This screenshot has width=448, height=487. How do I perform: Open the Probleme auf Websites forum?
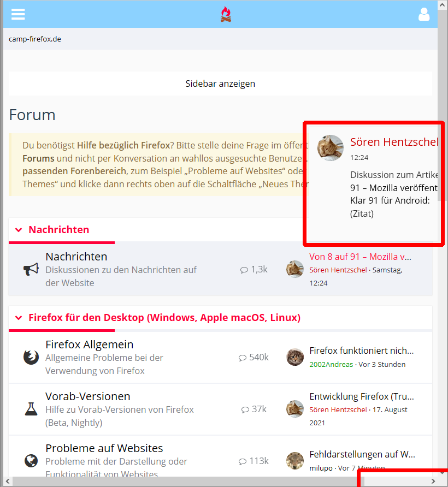click(x=104, y=448)
